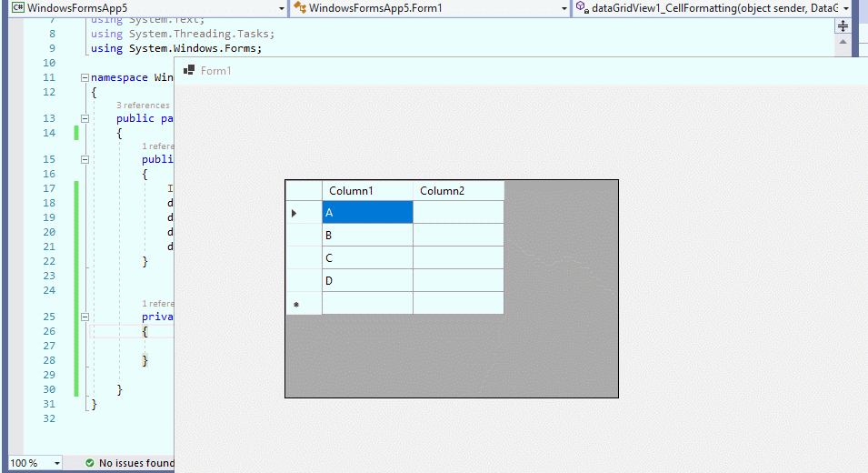Click the Form1 window icon
Viewport: 868px width, 473px height.
(x=189, y=70)
